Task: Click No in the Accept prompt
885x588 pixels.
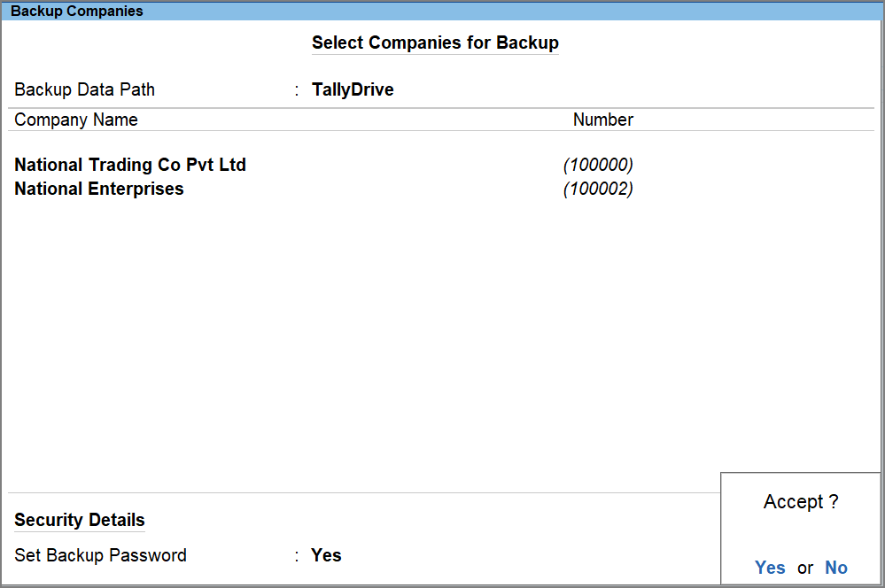Action: (835, 568)
